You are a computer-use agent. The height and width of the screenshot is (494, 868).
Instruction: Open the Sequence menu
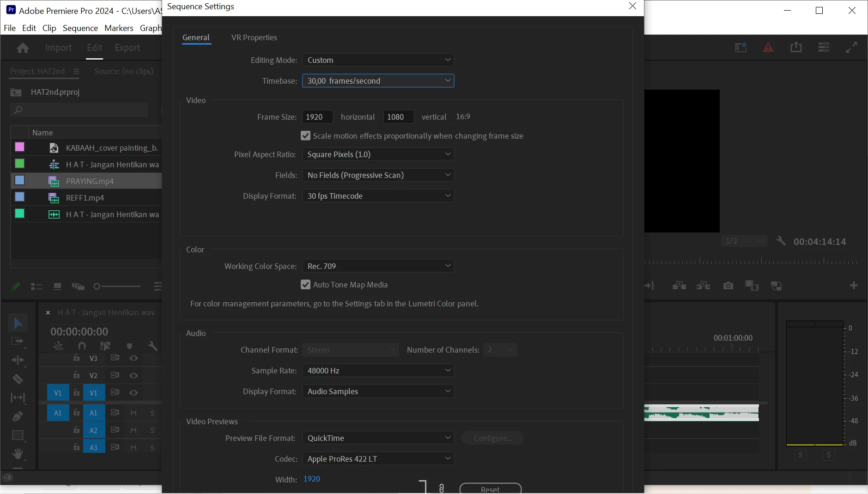pyautogui.click(x=80, y=28)
